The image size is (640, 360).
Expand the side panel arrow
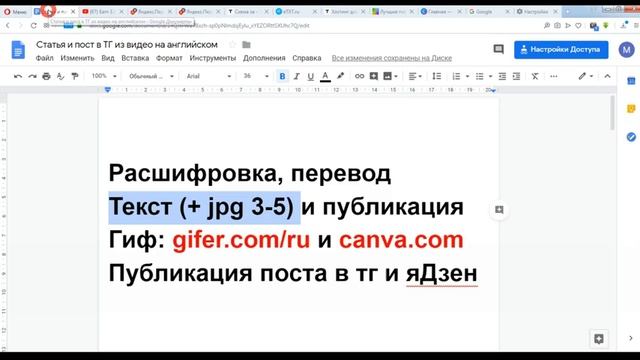[x=631, y=338]
